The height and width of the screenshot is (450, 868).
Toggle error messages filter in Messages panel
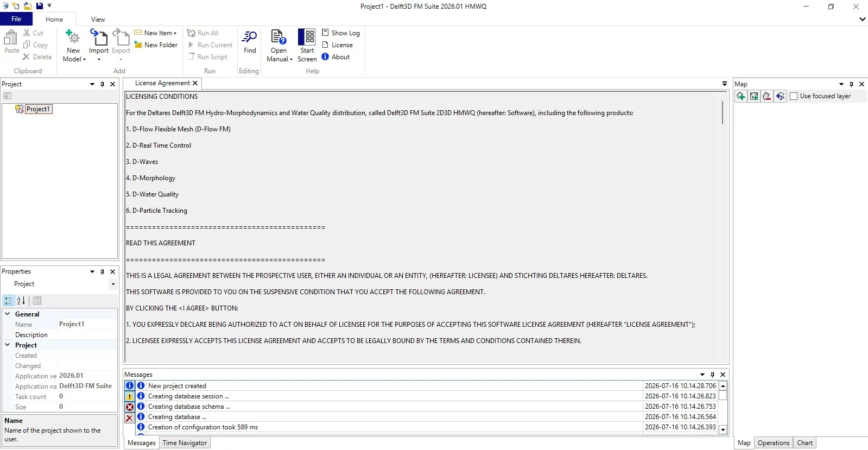(130, 407)
